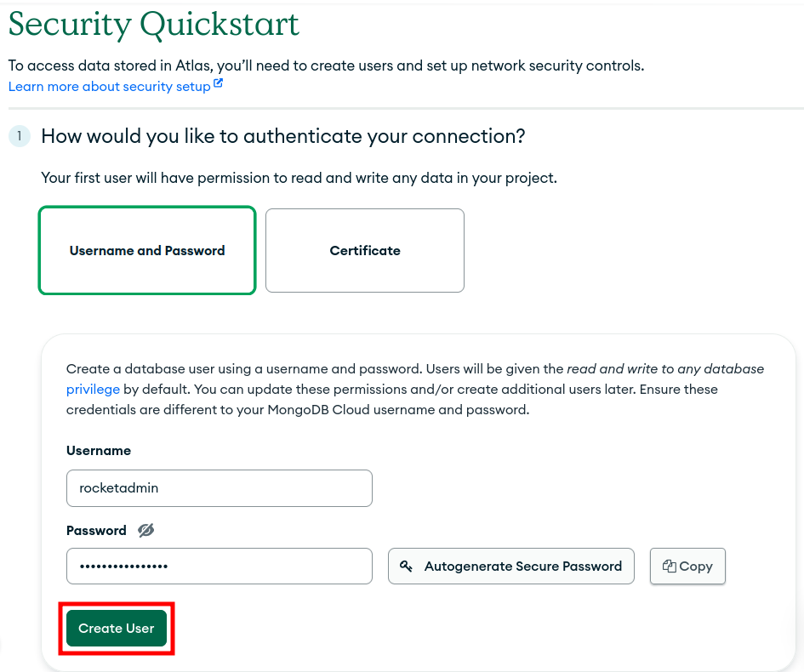Click the green Create User button

(117, 629)
